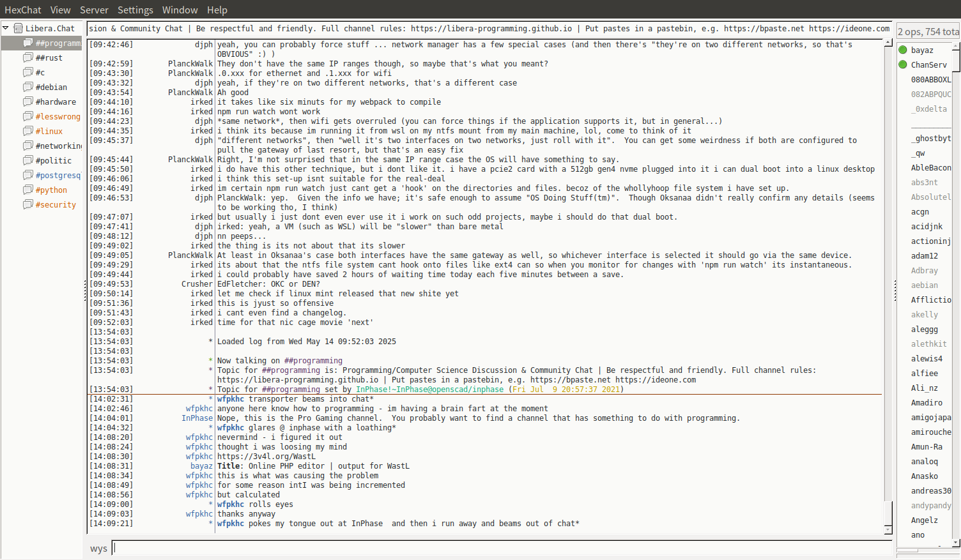Open the bpaste.net link in the topic bar
961x560 pixels.
click(764, 29)
